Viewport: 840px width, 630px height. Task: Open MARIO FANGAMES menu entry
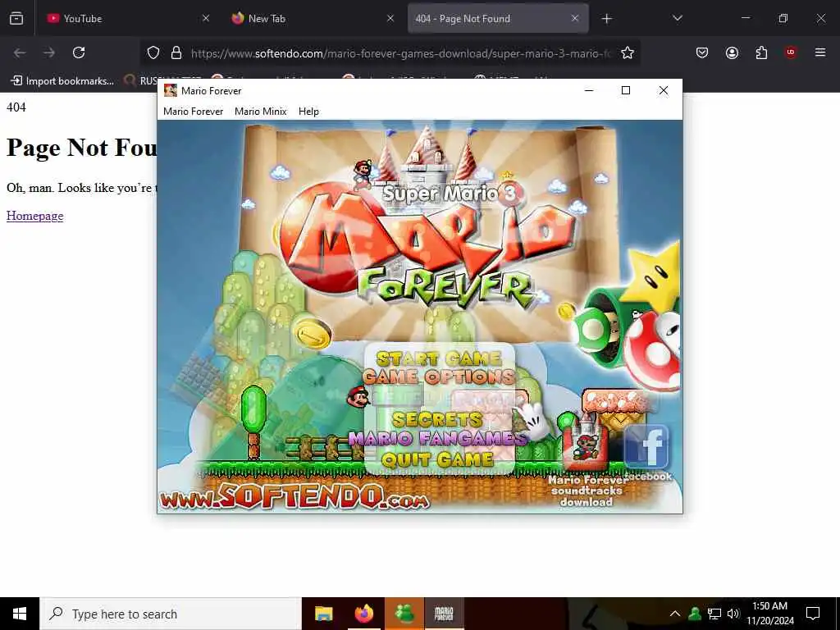tap(438, 439)
